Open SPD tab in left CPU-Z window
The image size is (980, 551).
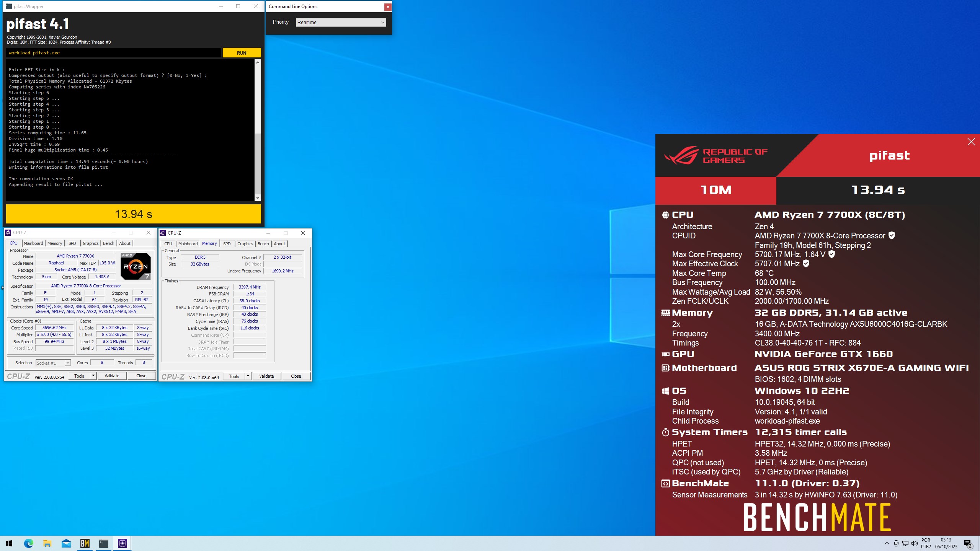[x=72, y=243]
